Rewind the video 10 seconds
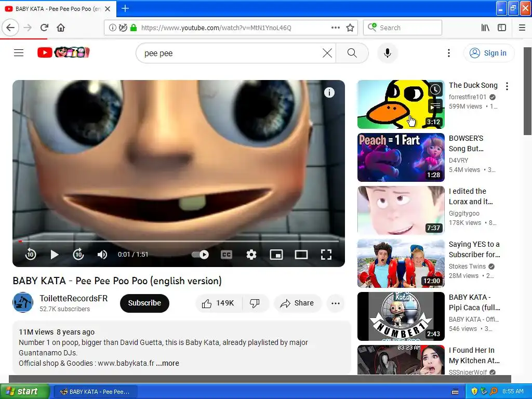 [31, 255]
